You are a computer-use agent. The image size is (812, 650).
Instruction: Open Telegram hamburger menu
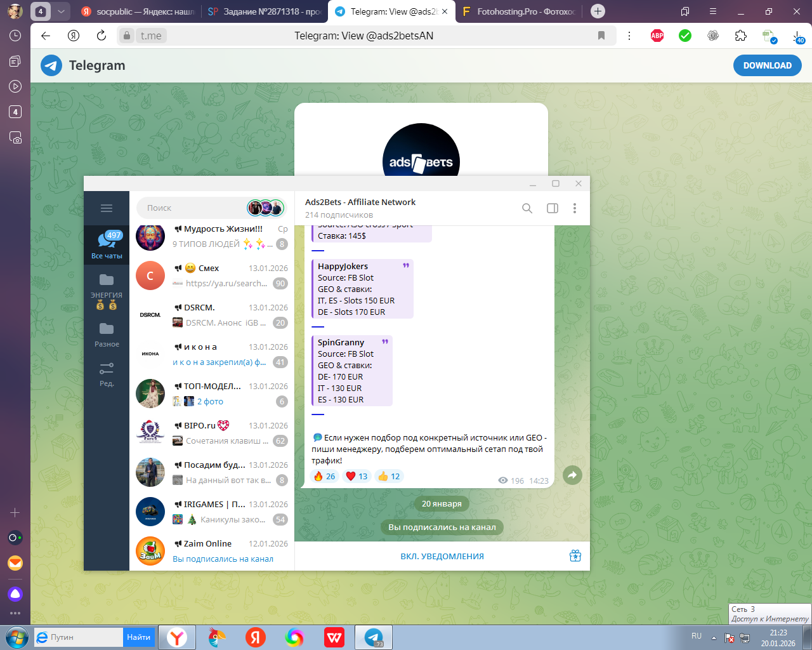(107, 208)
